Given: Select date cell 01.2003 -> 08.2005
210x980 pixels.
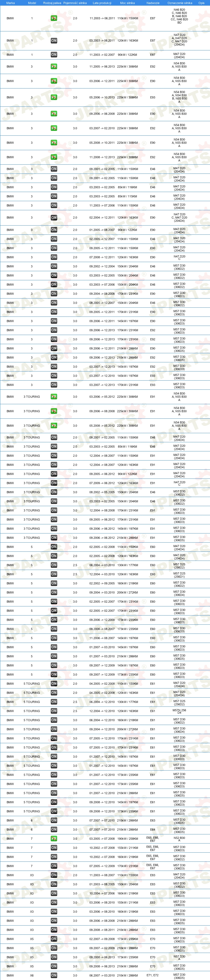Looking at the screenshot, I should pyautogui.click(x=102, y=884).
